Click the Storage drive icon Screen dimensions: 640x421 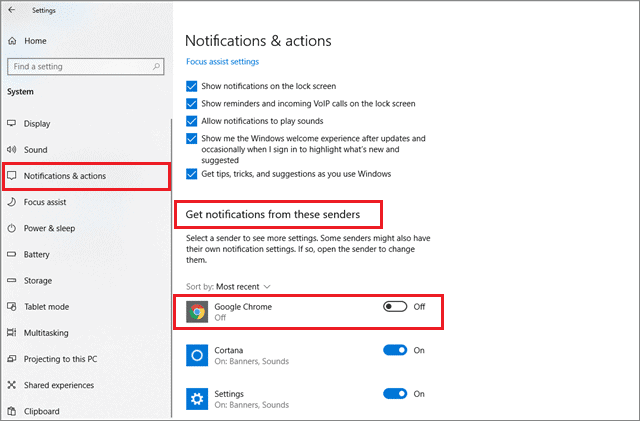coord(12,280)
